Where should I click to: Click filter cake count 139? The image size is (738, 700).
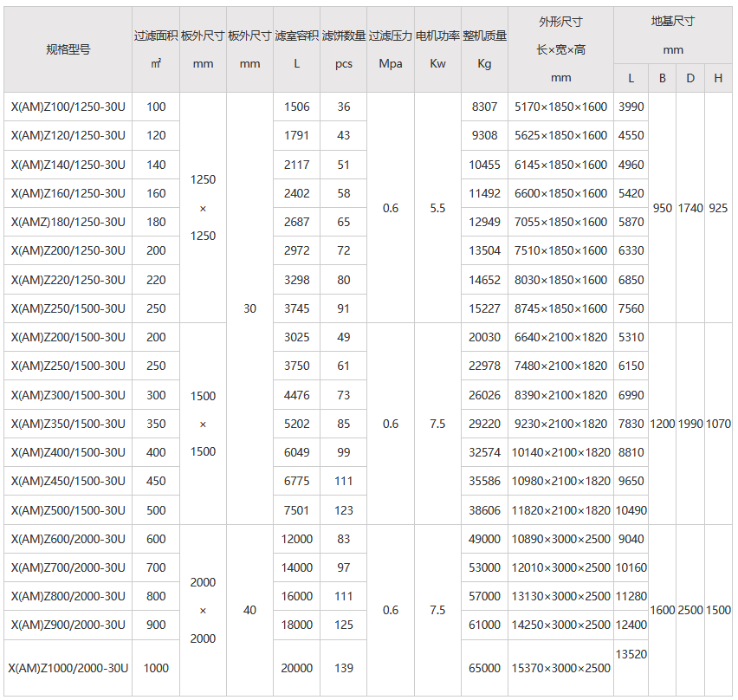[x=344, y=668]
